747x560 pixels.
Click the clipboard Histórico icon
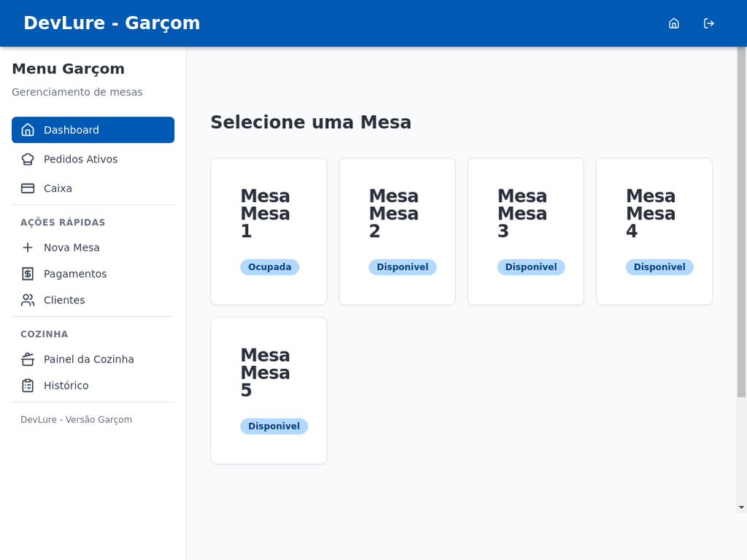[x=28, y=385]
